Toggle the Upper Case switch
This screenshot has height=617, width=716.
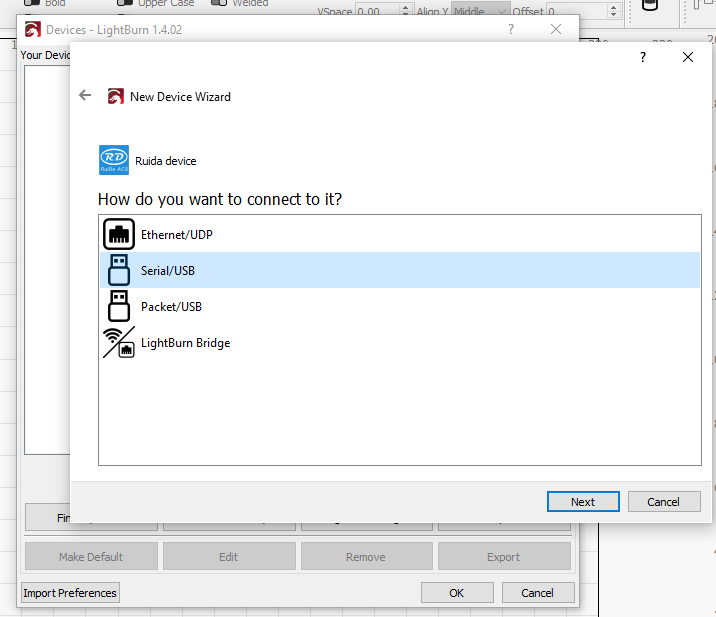(125, 3)
